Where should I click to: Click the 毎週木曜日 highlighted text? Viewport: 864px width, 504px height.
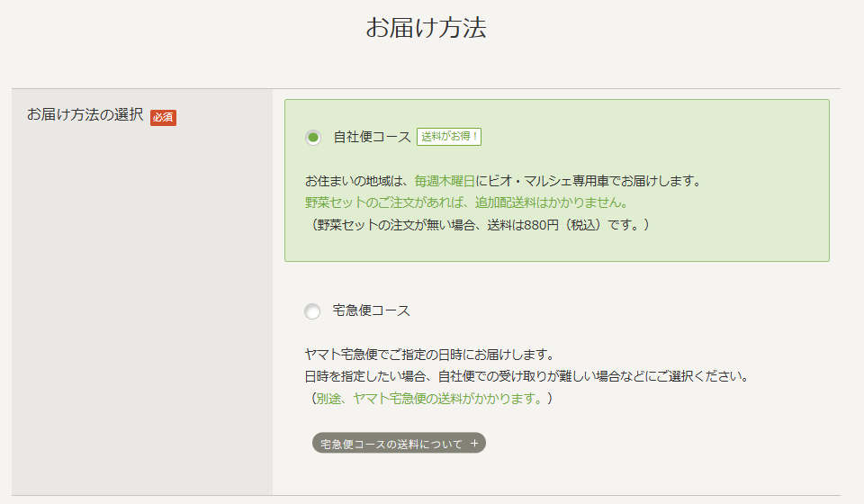click(445, 181)
